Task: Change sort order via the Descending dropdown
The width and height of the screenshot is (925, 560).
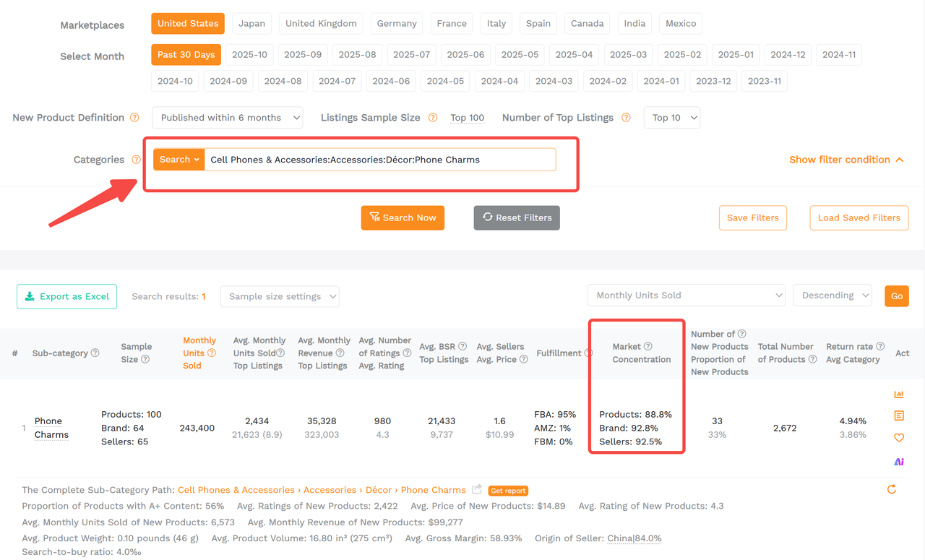Action: tap(832, 295)
